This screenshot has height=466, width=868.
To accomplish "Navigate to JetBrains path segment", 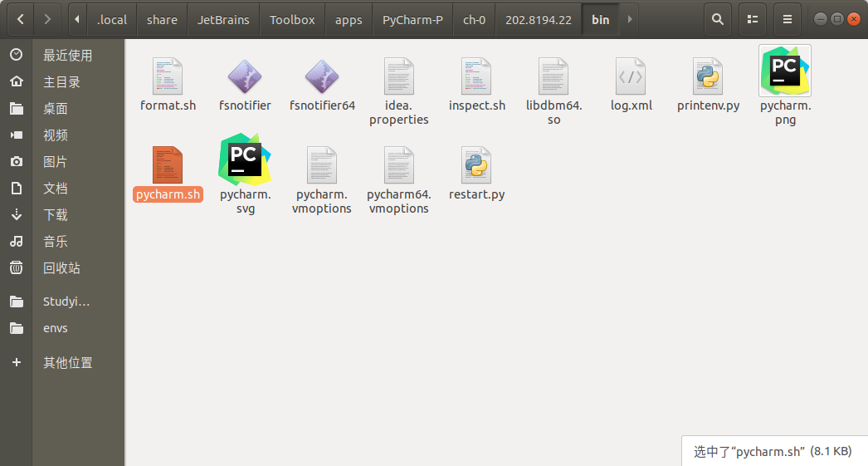I will tap(224, 19).
